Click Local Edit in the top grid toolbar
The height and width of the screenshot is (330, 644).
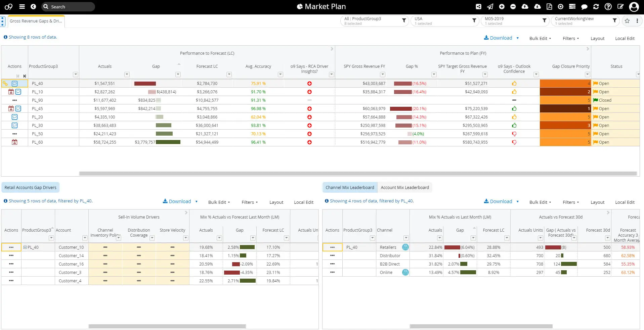(625, 38)
